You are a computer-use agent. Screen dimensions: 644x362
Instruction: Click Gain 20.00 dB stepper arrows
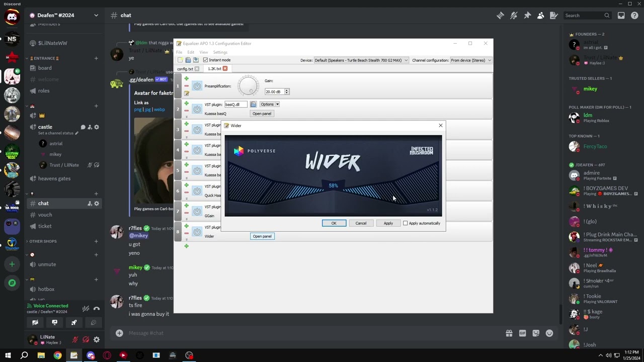[287, 92]
